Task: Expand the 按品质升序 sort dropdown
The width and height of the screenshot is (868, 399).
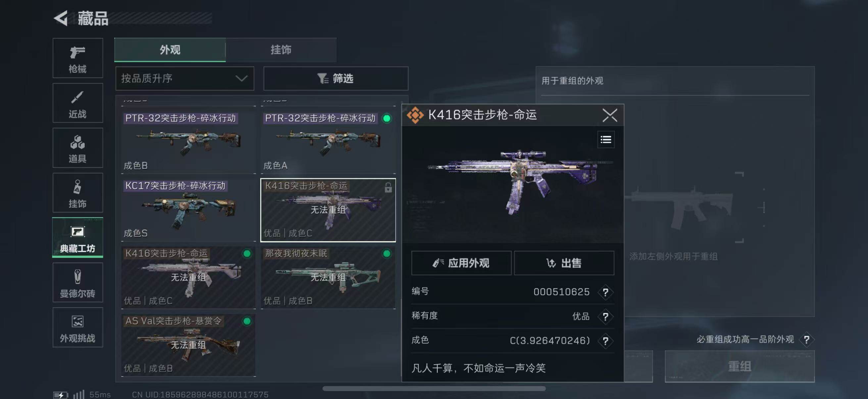Action: pyautogui.click(x=185, y=78)
